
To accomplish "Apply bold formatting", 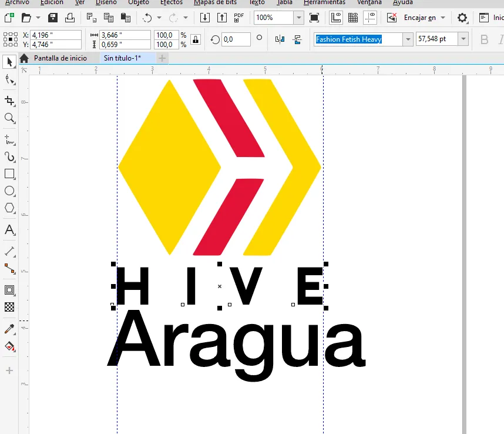I will (x=485, y=39).
